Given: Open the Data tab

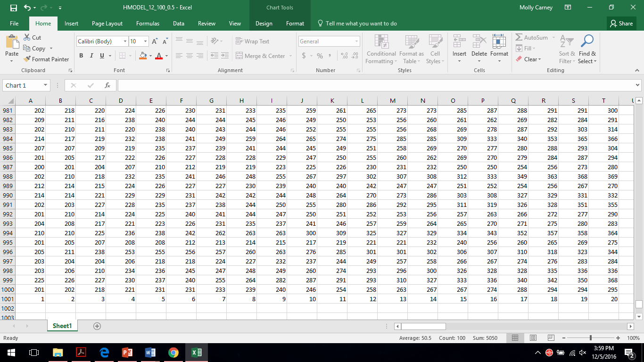Looking at the screenshot, I should pos(179,24).
